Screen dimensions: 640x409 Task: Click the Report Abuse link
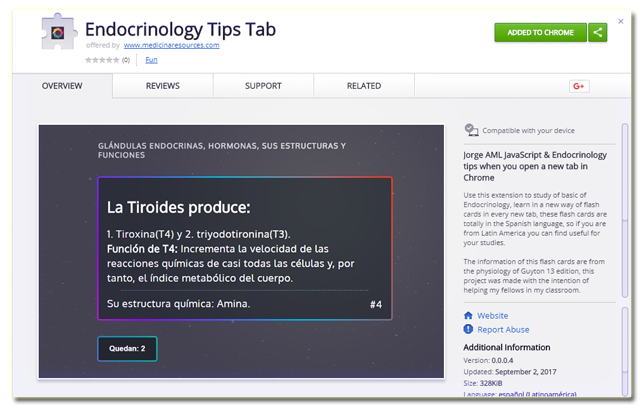pos(503,329)
